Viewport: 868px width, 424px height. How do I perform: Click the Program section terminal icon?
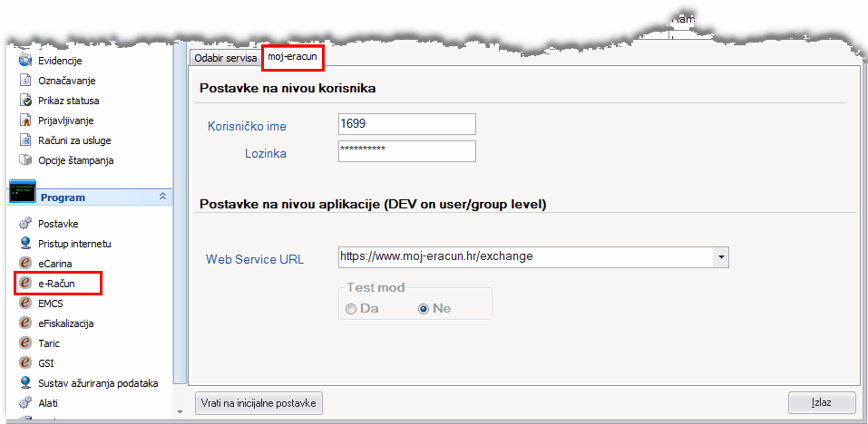tap(23, 191)
